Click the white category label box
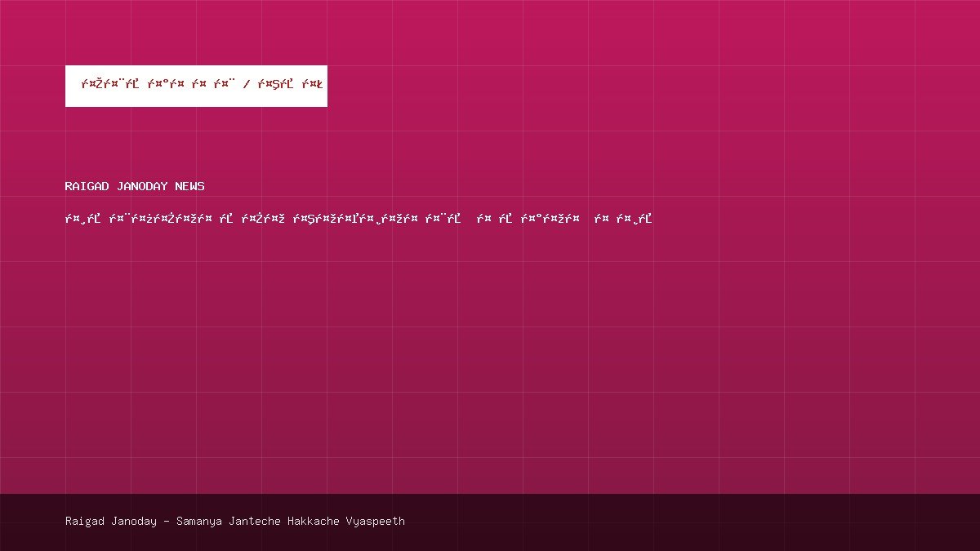 click(x=196, y=86)
